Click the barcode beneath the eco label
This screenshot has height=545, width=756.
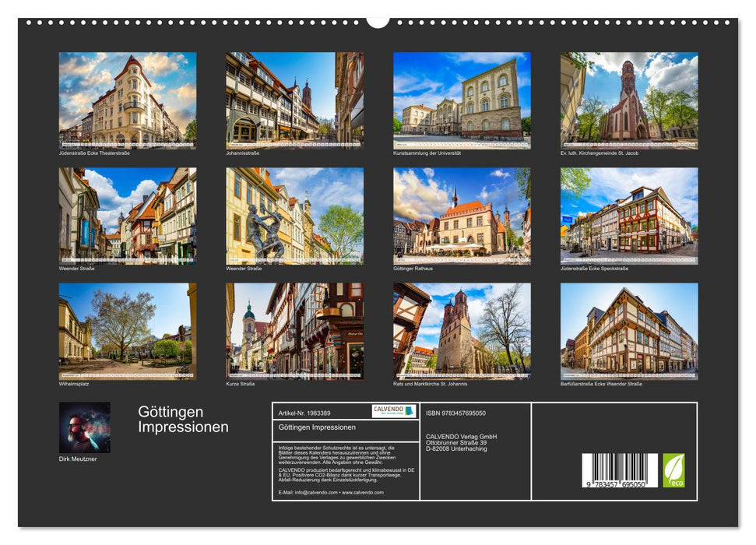pyautogui.click(x=620, y=467)
